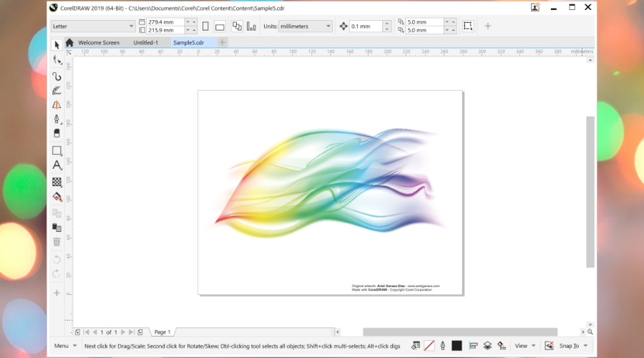Click the Home icon beside Welcome Screen
Image resolution: width=644 pixels, height=358 pixels.
pyautogui.click(x=69, y=42)
